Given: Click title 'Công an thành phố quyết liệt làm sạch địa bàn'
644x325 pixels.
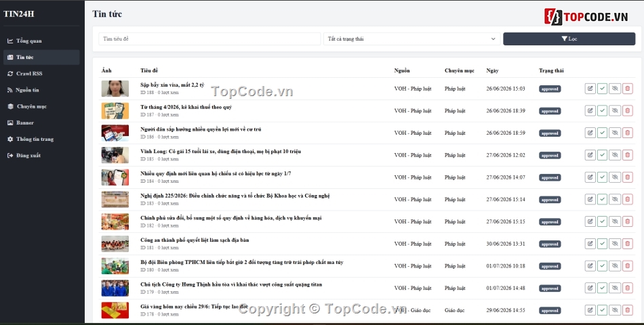Looking at the screenshot, I should click(x=195, y=240).
